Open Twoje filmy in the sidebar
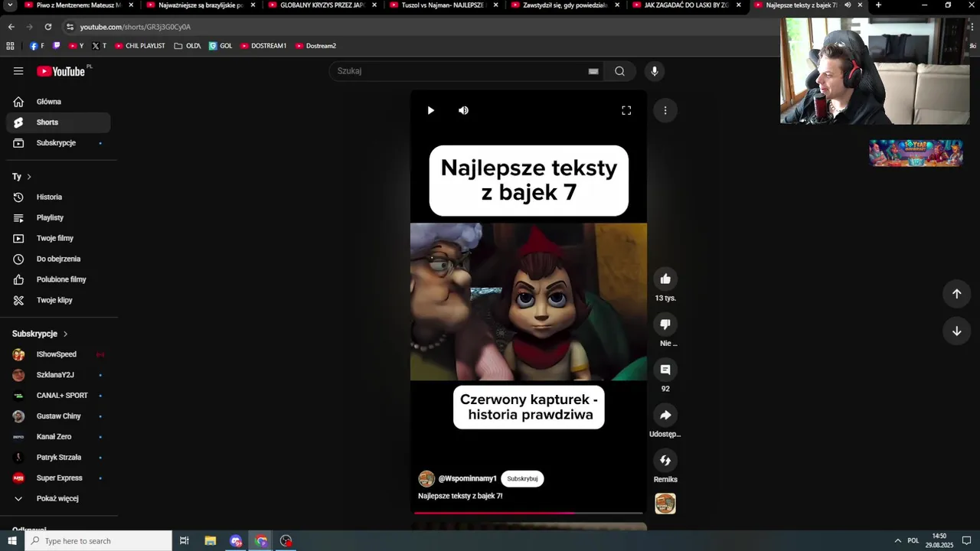The image size is (980, 551). pyautogui.click(x=58, y=239)
